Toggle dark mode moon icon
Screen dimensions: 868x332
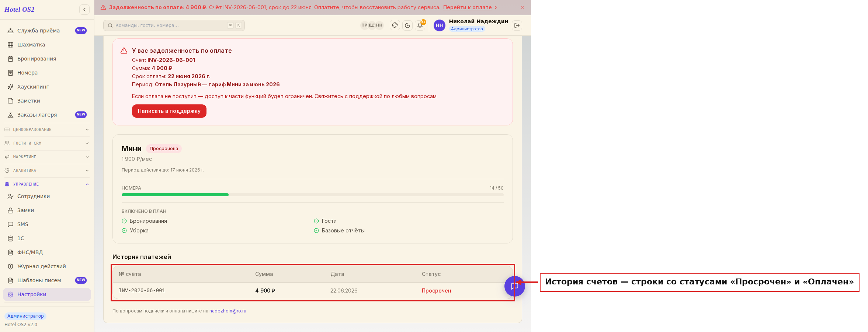[x=407, y=25]
